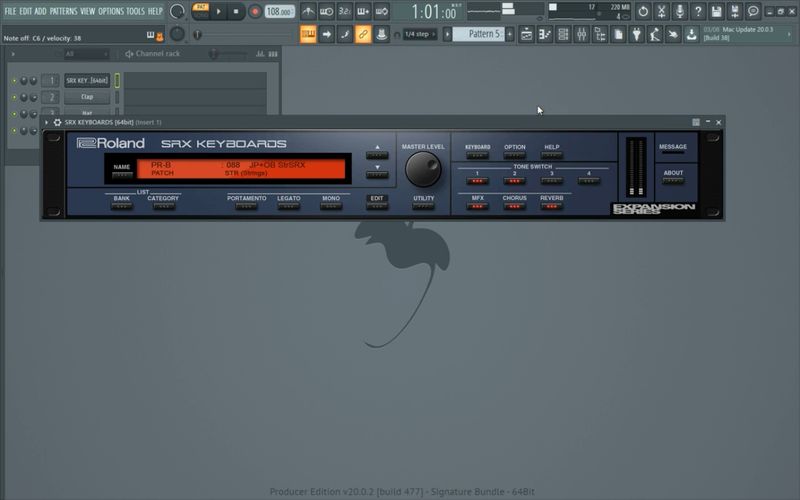This screenshot has height=500, width=800.
Task: Toggle TONE SWITCH 3 button
Action: tap(552, 181)
